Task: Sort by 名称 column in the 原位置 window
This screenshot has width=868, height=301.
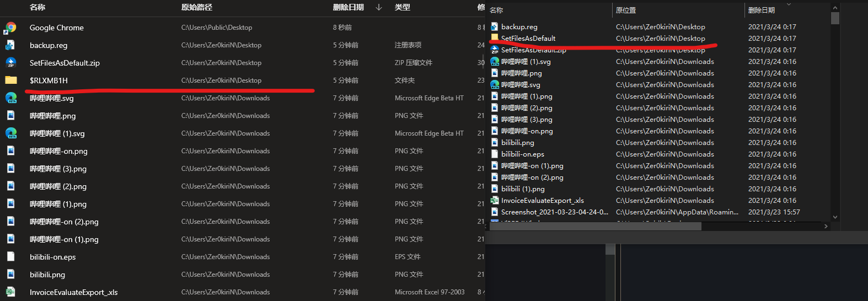Action: pyautogui.click(x=496, y=10)
